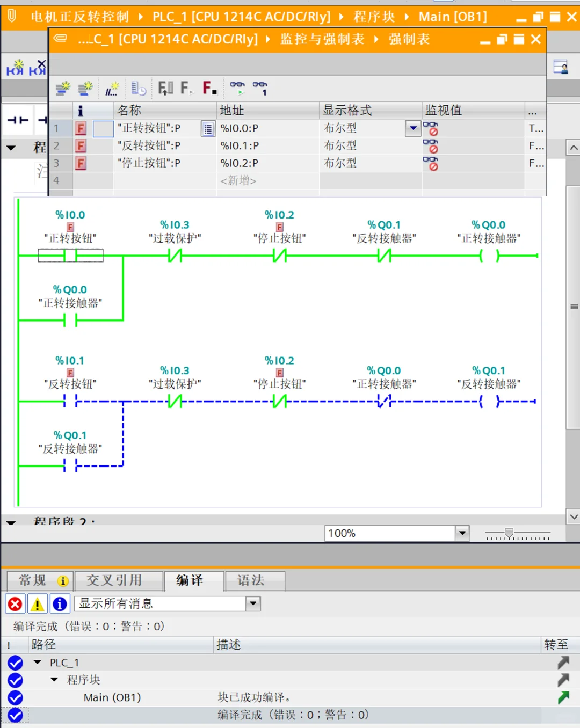Click the monitor value icon for %I0.2:P
Screen dimensions: 580x728
[431, 163]
